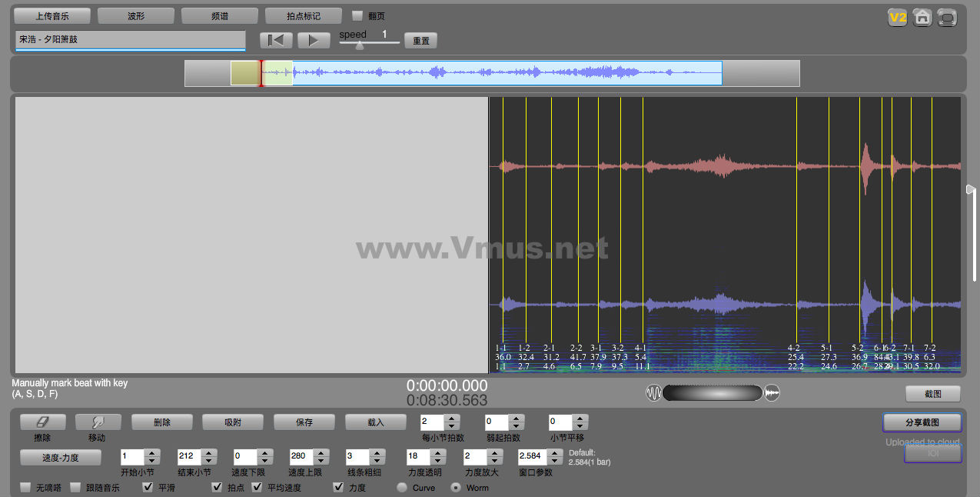980x497 pixels.
Task: Select the Curve radio option
Action: click(401, 487)
